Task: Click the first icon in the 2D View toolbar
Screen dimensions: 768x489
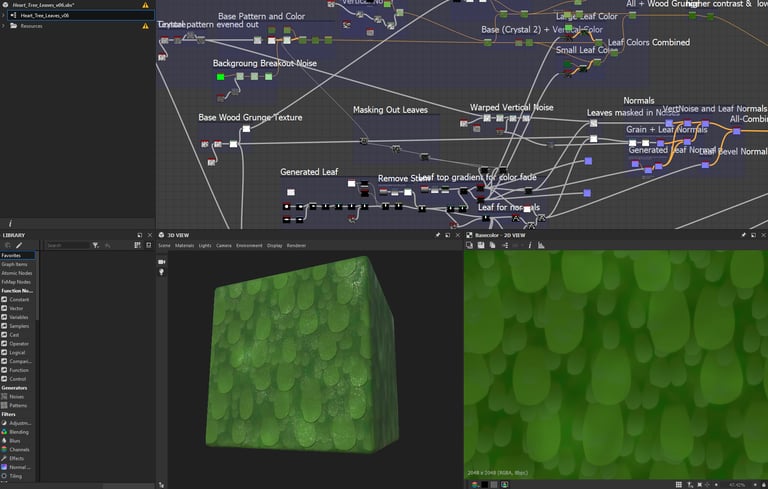Action: pos(469,245)
